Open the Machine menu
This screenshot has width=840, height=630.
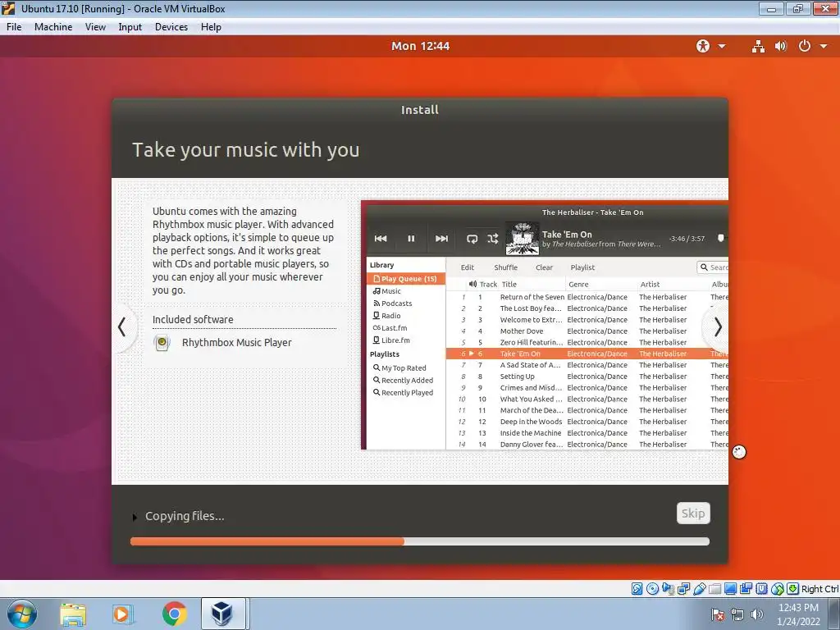click(x=53, y=27)
